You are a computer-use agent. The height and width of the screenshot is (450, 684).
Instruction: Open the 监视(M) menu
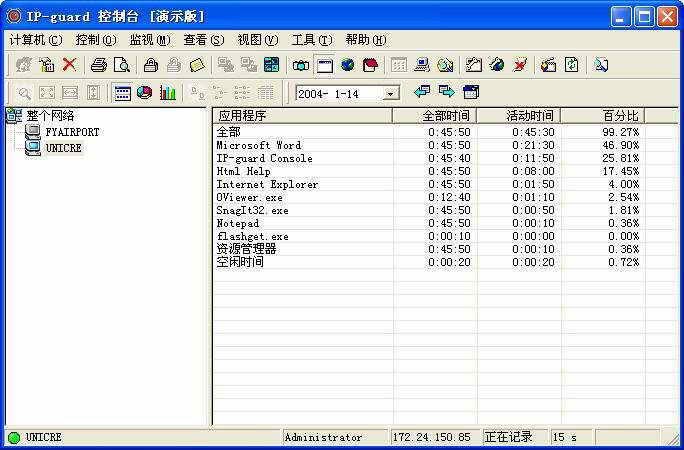[150, 40]
